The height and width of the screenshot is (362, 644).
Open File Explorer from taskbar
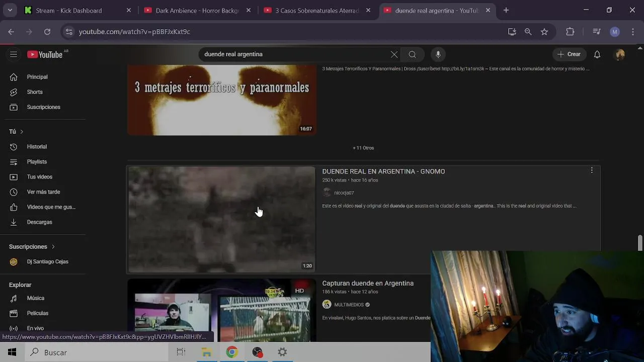tap(207, 352)
